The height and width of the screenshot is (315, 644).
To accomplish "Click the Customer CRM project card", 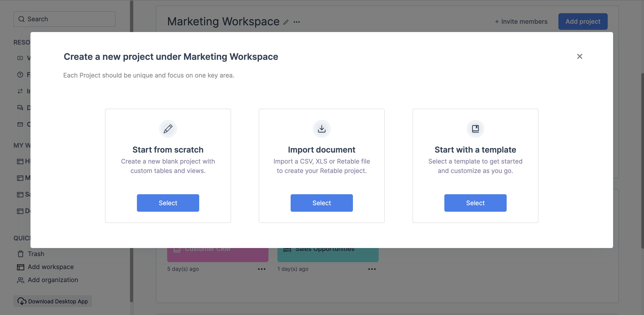I will click(218, 255).
